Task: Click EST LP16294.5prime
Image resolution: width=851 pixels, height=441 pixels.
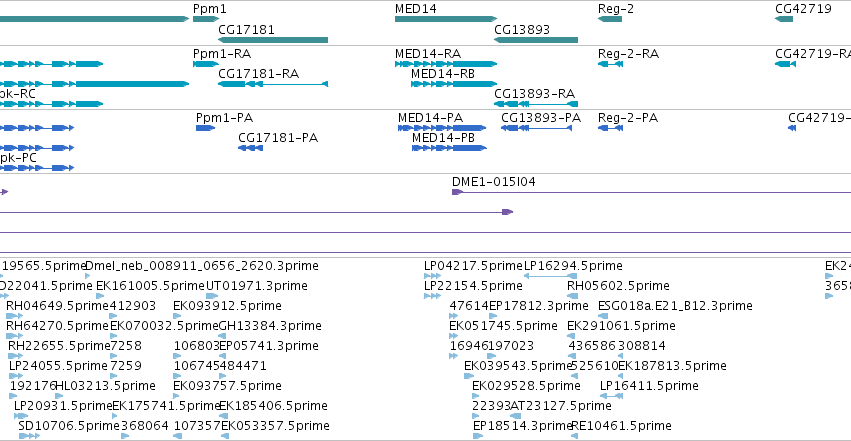Action: click(573, 266)
